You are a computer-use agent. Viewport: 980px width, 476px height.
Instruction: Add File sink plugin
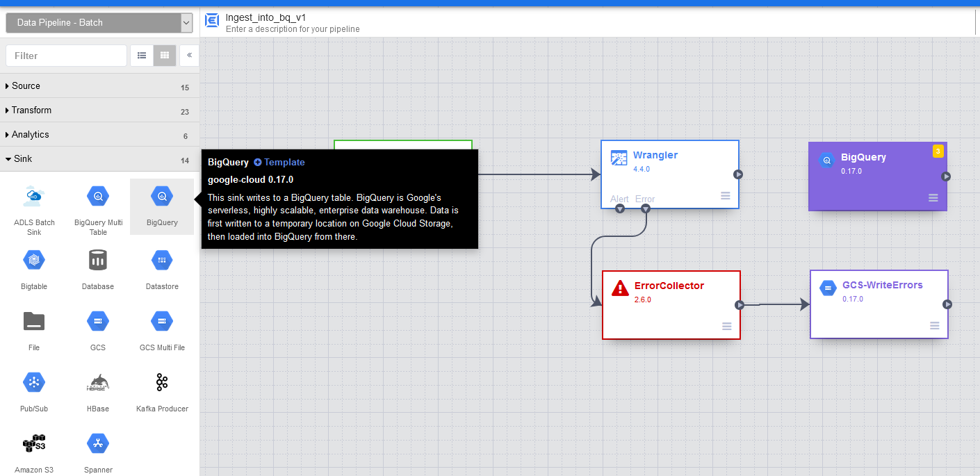(x=34, y=331)
